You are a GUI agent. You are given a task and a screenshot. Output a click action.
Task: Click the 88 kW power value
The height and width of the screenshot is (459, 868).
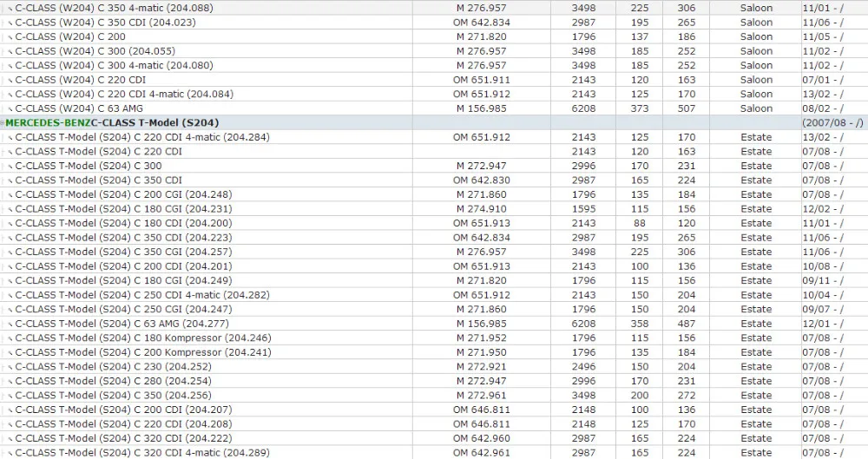click(640, 223)
